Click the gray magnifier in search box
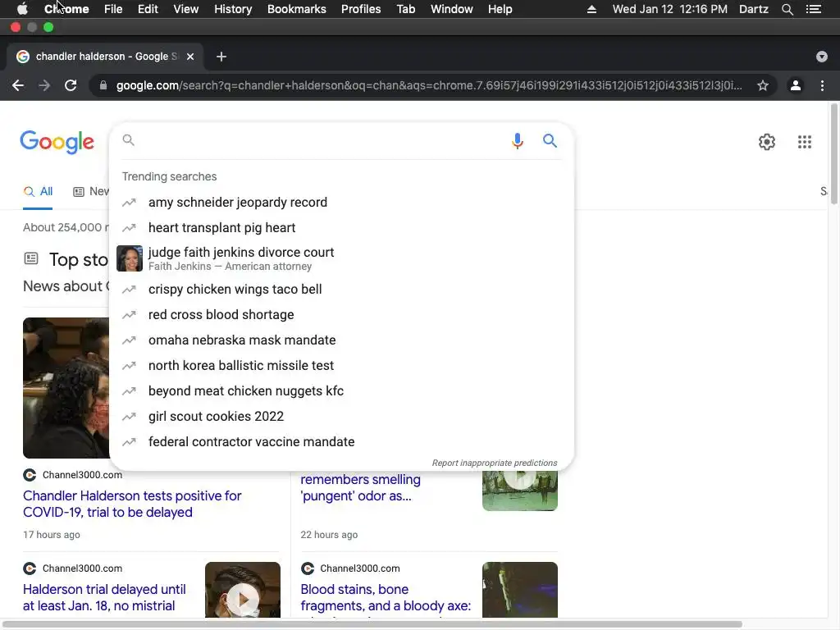 [x=128, y=139]
